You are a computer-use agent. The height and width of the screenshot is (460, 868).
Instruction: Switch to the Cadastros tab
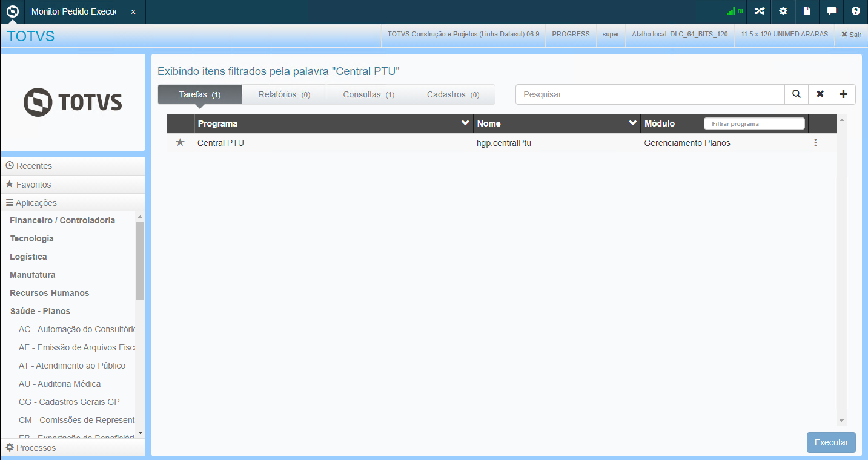coord(453,94)
